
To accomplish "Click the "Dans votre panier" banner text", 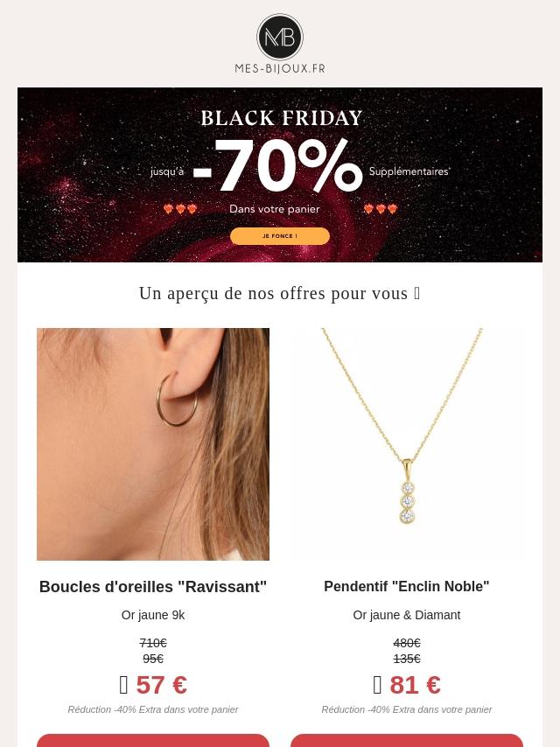I will tap(275, 209).
